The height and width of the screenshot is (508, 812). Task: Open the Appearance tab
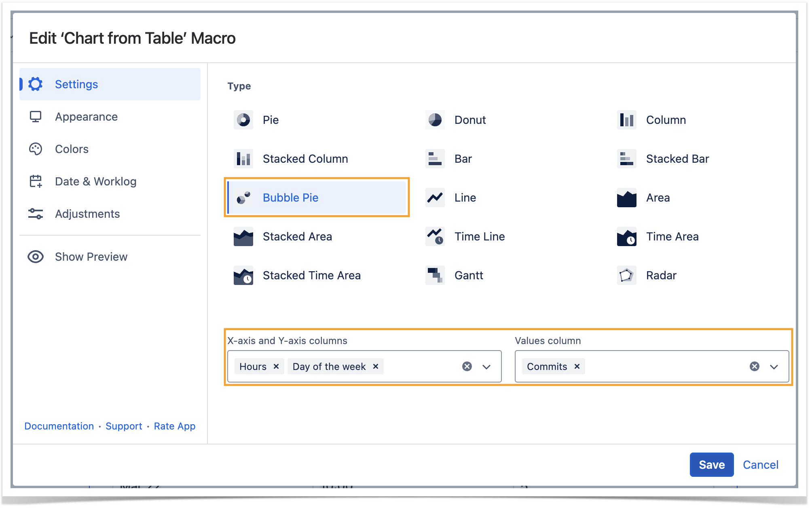pos(86,117)
